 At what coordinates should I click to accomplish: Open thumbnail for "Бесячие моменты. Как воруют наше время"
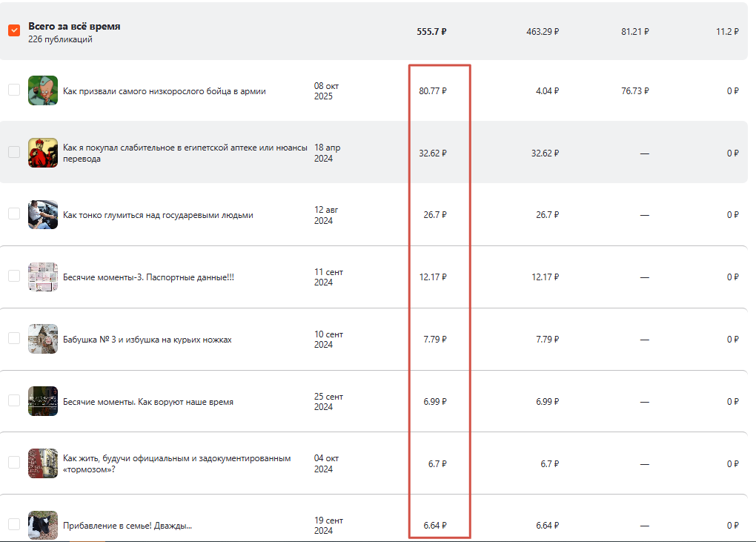tap(43, 401)
